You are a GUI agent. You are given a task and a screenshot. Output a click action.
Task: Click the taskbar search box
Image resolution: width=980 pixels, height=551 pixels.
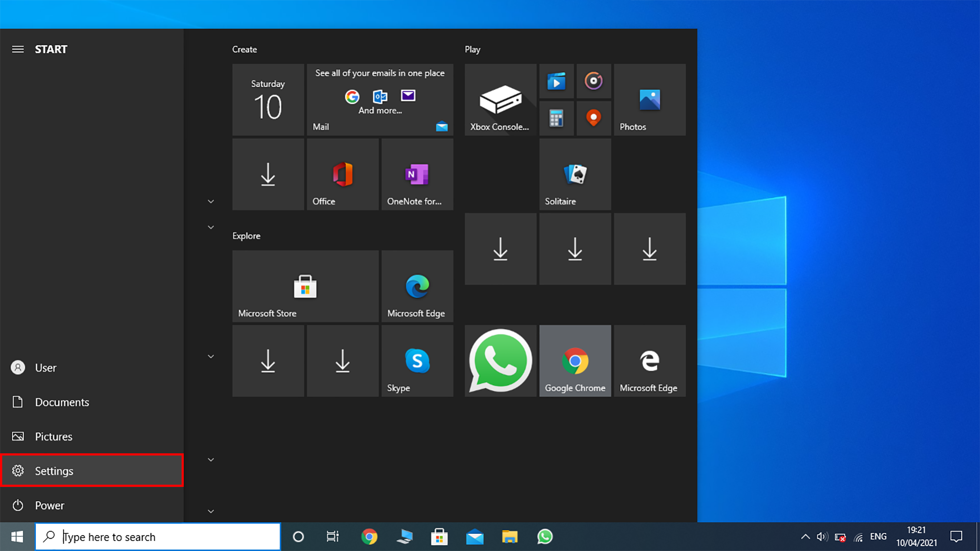158,536
